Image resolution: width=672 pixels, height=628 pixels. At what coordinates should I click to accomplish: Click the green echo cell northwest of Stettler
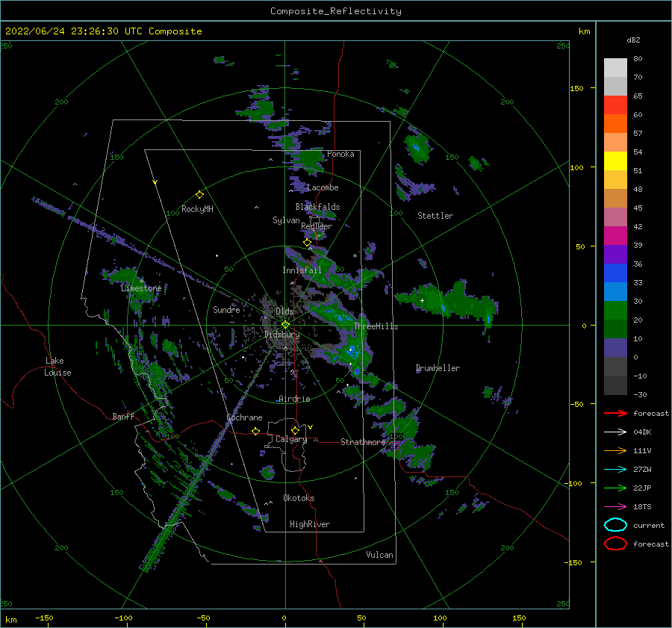click(x=417, y=148)
